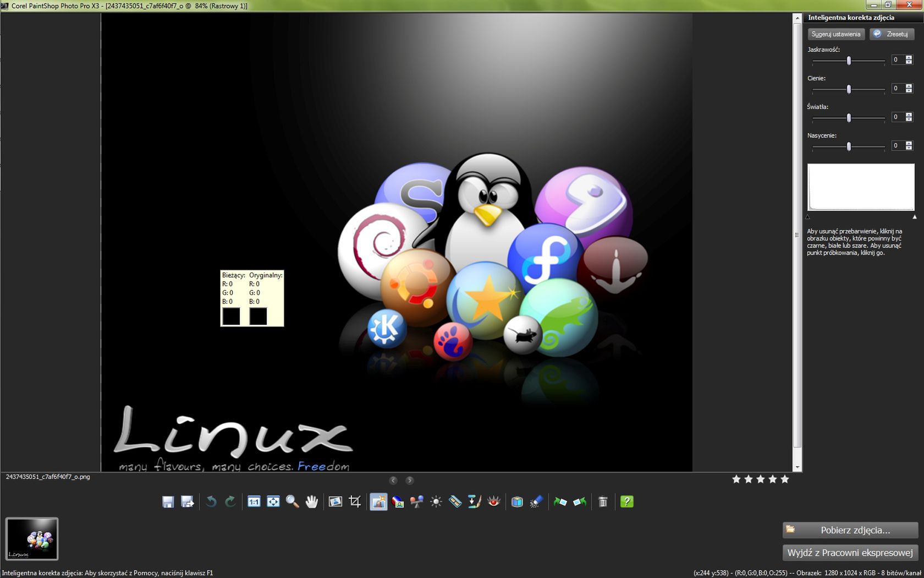Rotate the photo left
924x578 pixels.
(x=560, y=501)
